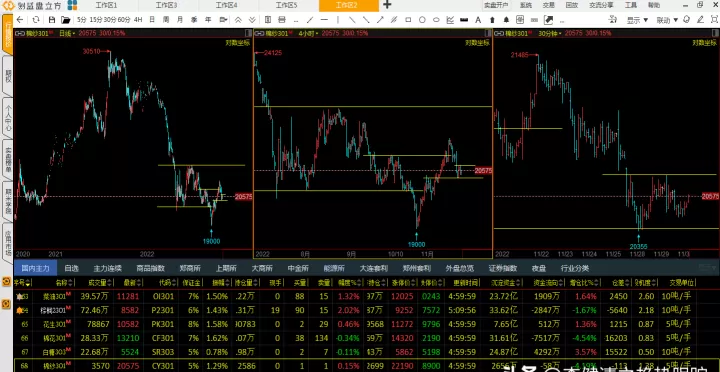The height and width of the screenshot is (372, 720).
Task: Add a new workspace with plus button
Action: pos(387,5)
